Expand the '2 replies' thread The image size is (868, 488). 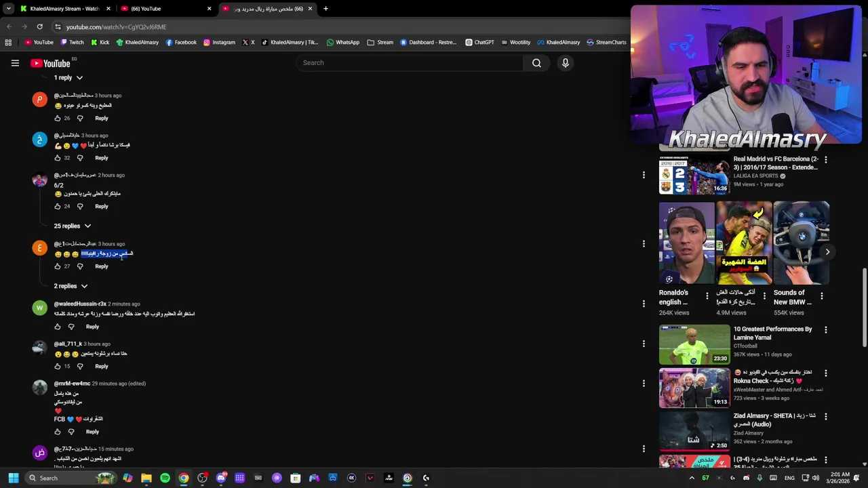(71, 286)
